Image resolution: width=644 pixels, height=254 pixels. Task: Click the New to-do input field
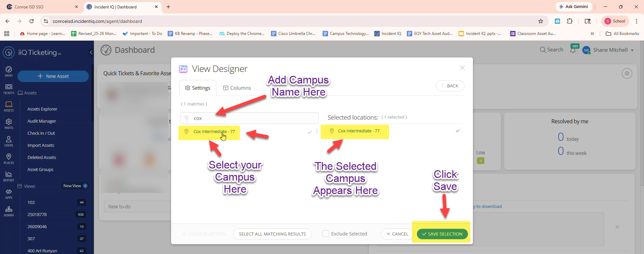[138, 207]
